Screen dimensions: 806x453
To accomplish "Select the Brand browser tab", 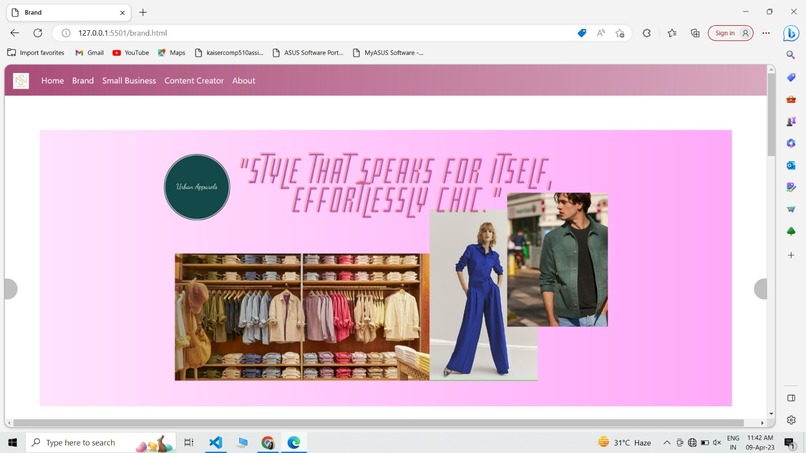I will pyautogui.click(x=68, y=12).
